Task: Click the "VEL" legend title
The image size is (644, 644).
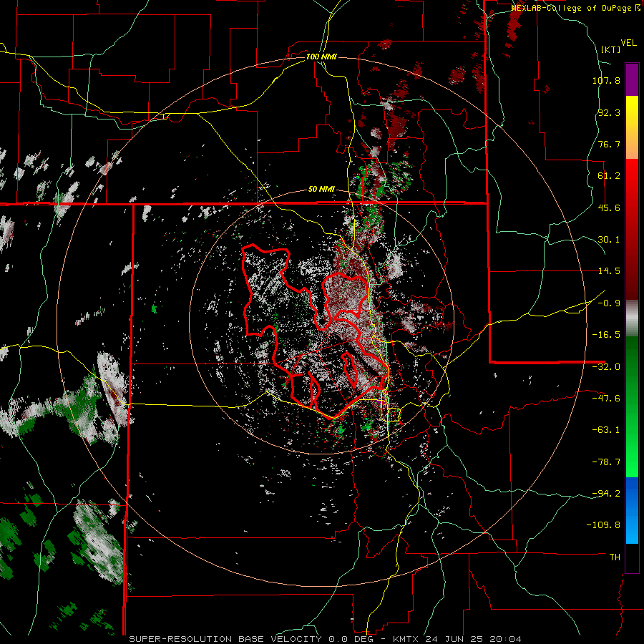Action: click(628, 43)
